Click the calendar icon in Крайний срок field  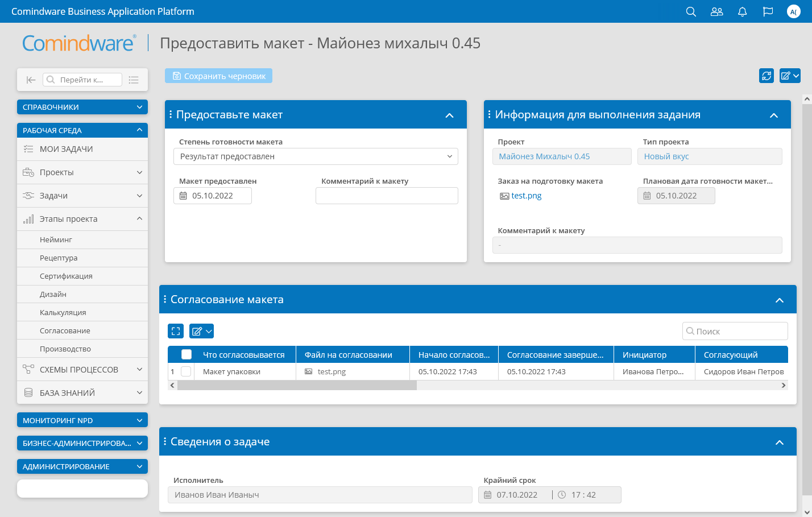click(487, 495)
